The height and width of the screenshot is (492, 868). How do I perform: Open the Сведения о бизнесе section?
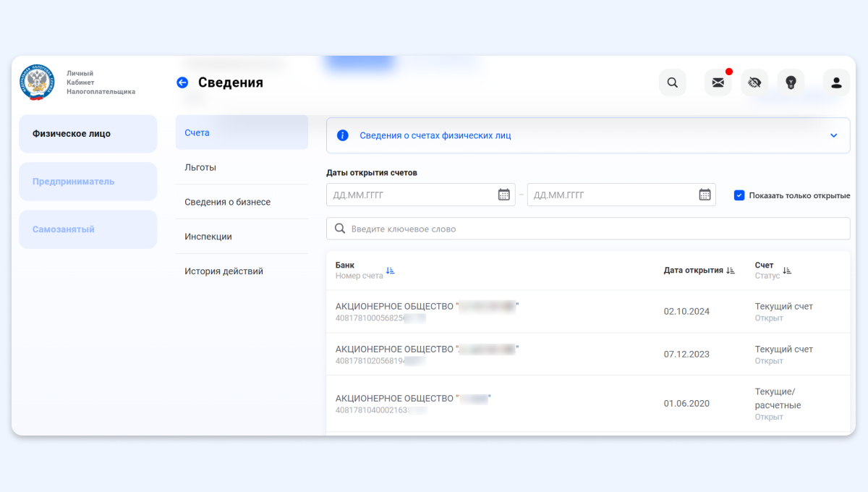[227, 202]
